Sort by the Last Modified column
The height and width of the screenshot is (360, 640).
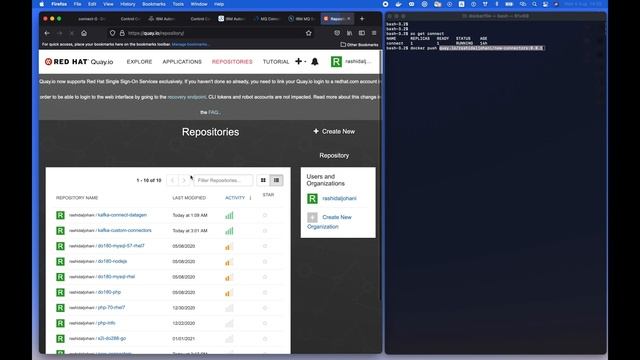189,198
